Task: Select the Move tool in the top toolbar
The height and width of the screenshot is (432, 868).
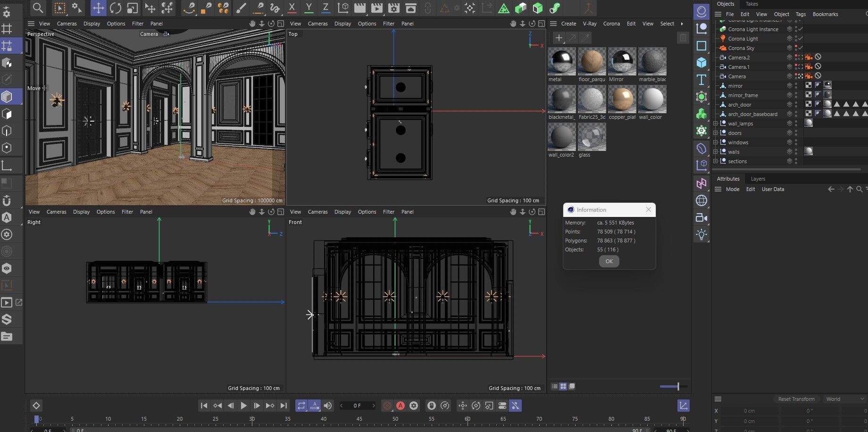Action: coord(98,8)
